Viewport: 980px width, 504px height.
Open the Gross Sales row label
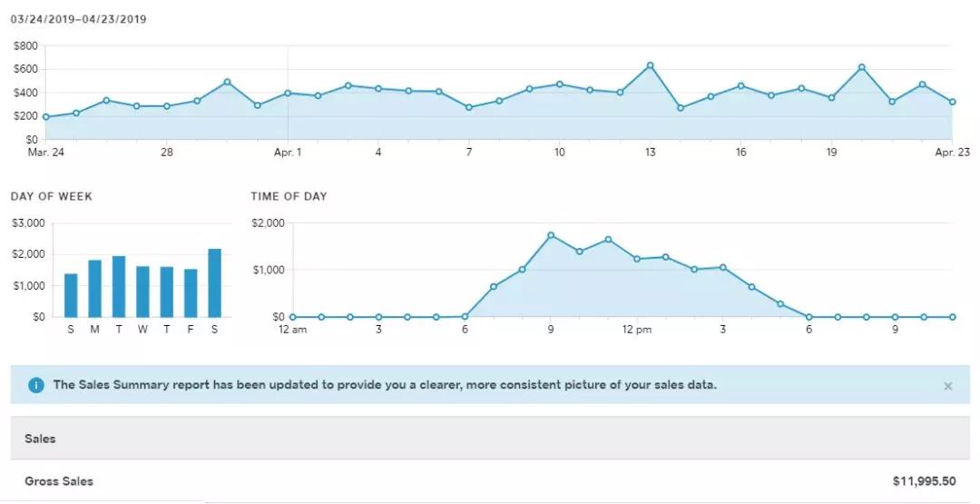59,481
